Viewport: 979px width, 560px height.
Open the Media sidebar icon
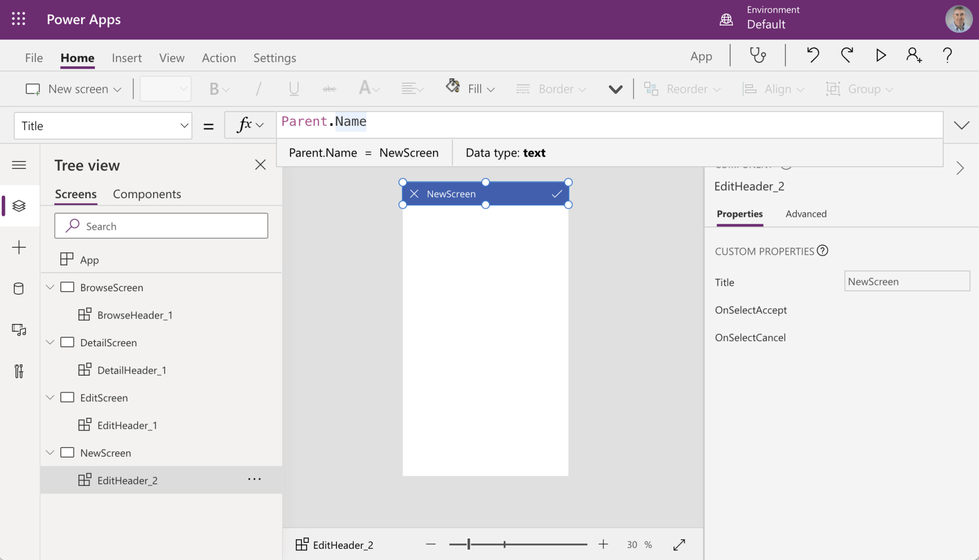19,330
